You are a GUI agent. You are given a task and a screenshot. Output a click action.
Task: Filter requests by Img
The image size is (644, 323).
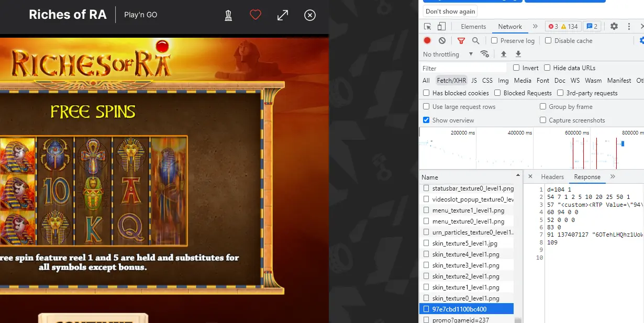(x=503, y=81)
